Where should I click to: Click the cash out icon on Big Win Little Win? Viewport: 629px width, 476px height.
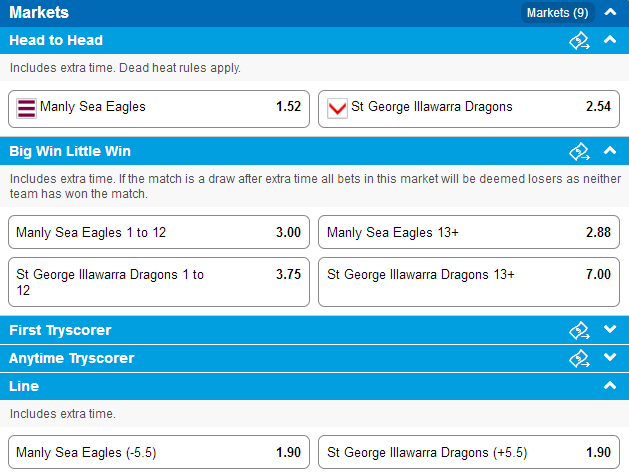tap(579, 152)
